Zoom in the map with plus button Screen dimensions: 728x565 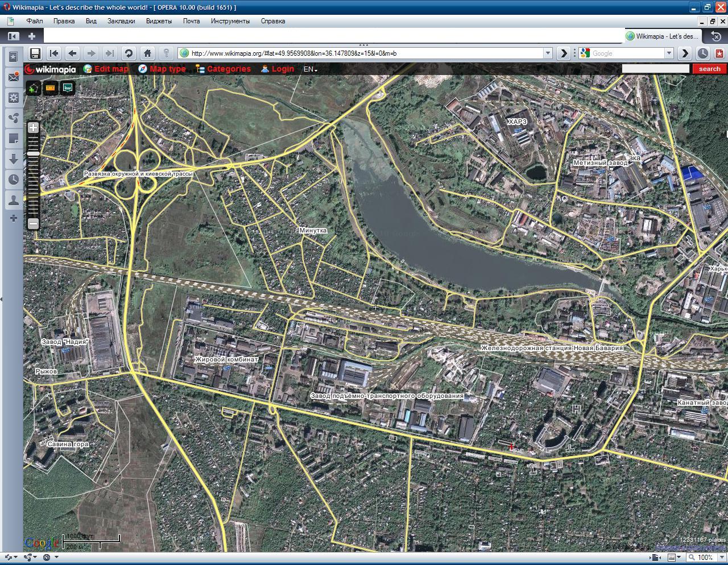(x=34, y=128)
